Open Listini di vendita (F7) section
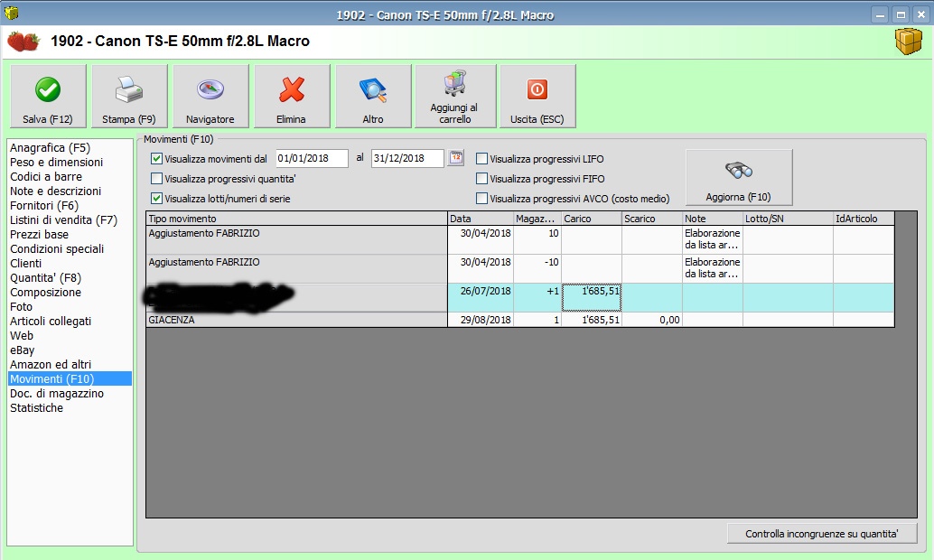Screen dimensions: 934x560 pos(70,219)
